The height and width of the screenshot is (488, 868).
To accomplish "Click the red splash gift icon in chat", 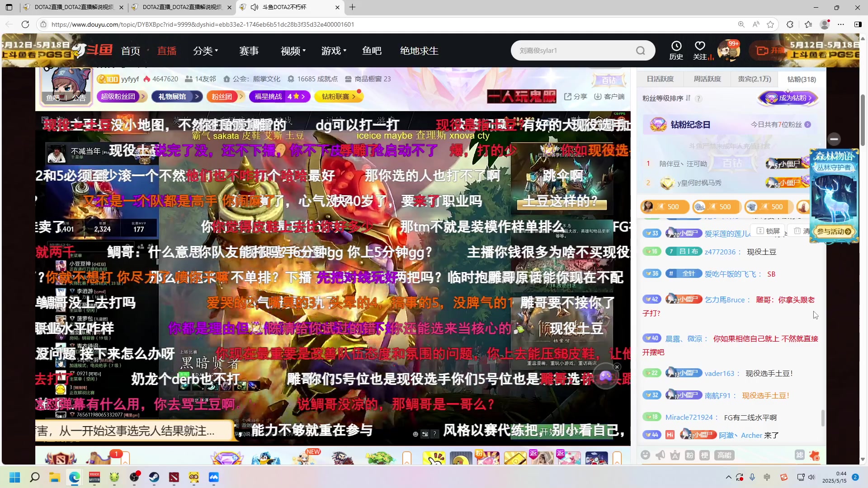I will [815, 455].
